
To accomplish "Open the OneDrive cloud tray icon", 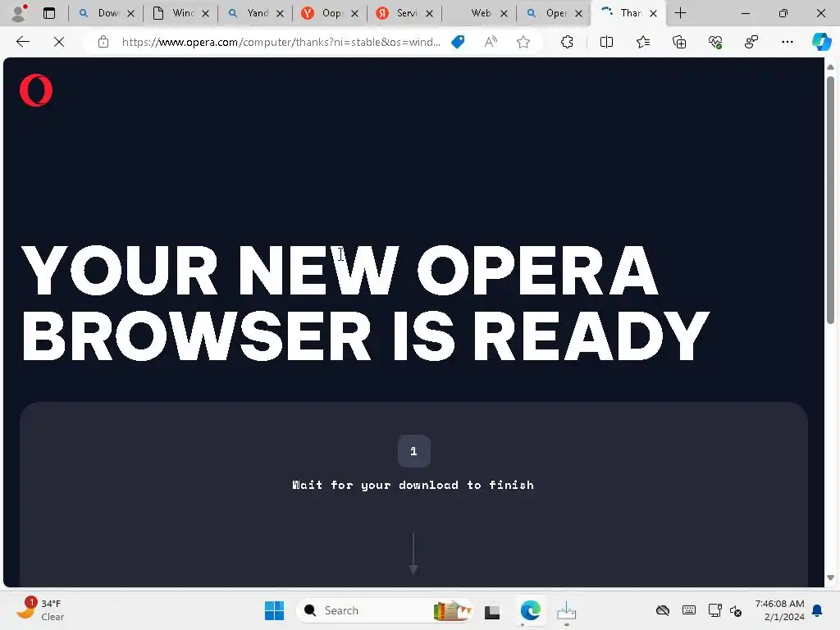I will click(663, 610).
